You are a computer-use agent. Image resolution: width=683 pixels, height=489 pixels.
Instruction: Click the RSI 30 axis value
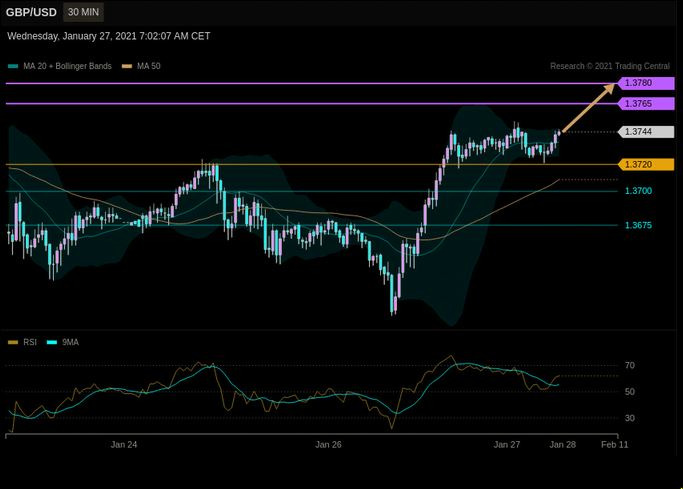(630, 418)
